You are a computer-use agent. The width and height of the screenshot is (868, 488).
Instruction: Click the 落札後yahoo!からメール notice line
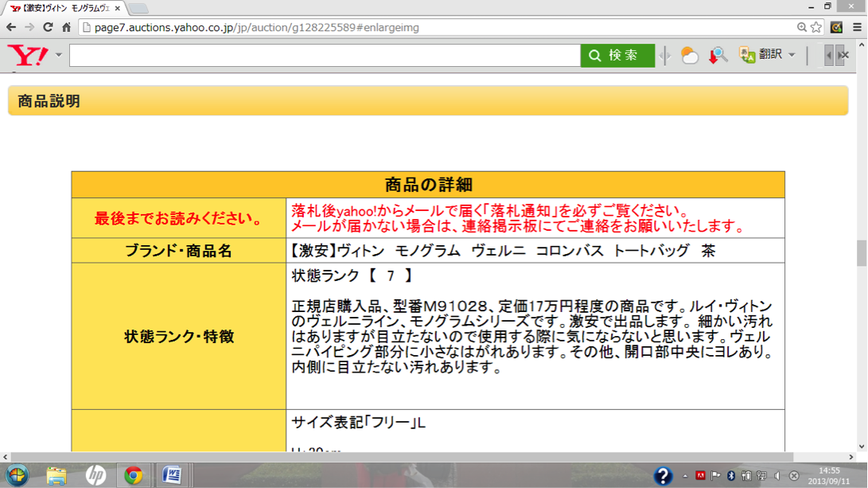click(x=490, y=210)
